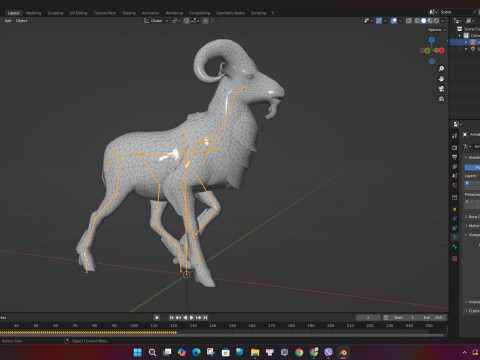Screen dimensions: 480x360
Task: Open the red Texture properties tab
Action: pyautogui.click(x=454, y=259)
